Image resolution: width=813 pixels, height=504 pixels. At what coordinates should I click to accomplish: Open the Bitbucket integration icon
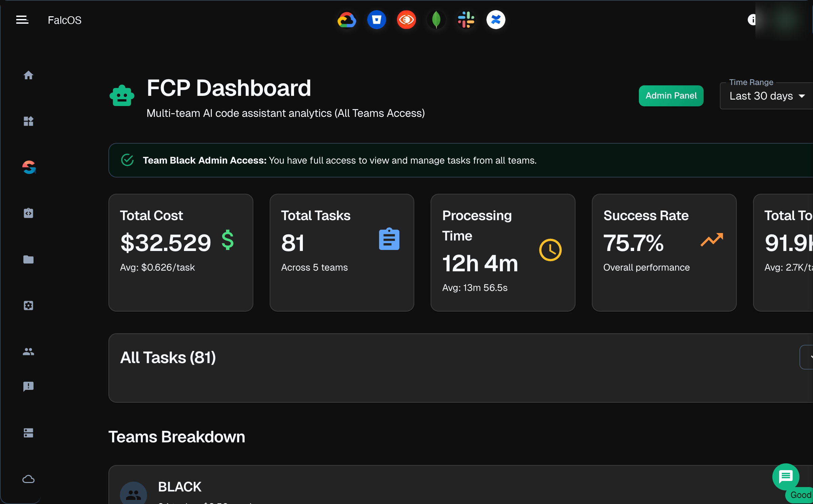(376, 20)
